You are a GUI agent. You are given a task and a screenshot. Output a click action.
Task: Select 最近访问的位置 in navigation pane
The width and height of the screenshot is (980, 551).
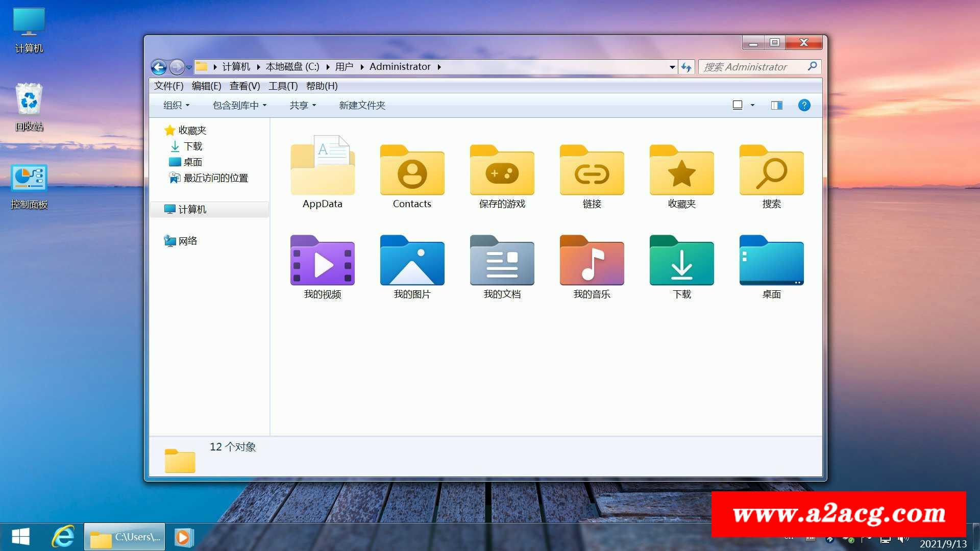pyautogui.click(x=215, y=178)
